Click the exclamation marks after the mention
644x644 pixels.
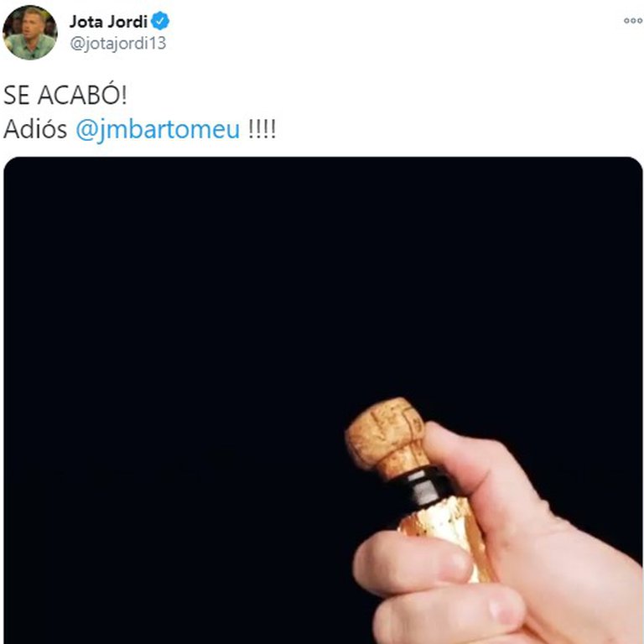262,129
